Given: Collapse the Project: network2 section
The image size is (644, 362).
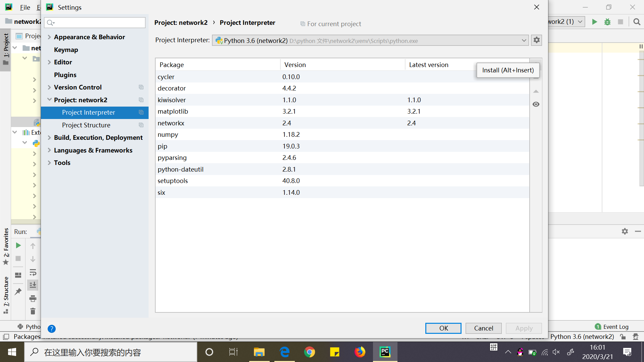Looking at the screenshot, I should 49,100.
